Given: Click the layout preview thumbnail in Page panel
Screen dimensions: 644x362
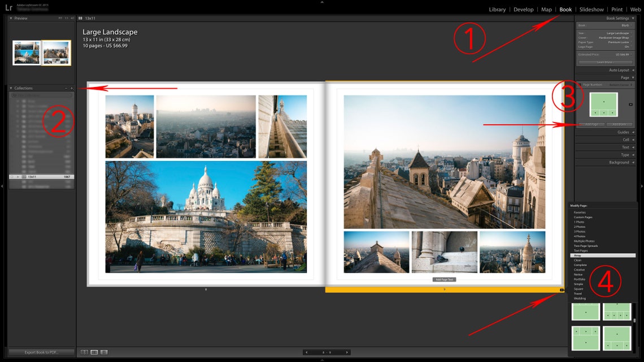Looking at the screenshot, I should (603, 104).
